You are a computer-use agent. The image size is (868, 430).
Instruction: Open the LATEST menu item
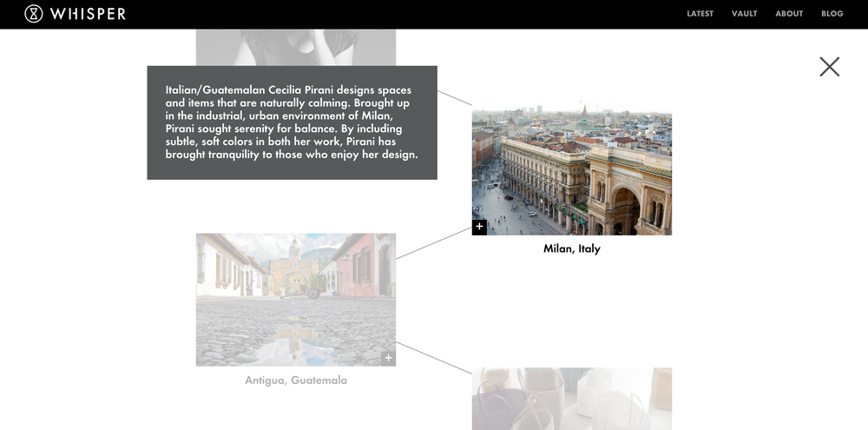click(x=700, y=14)
